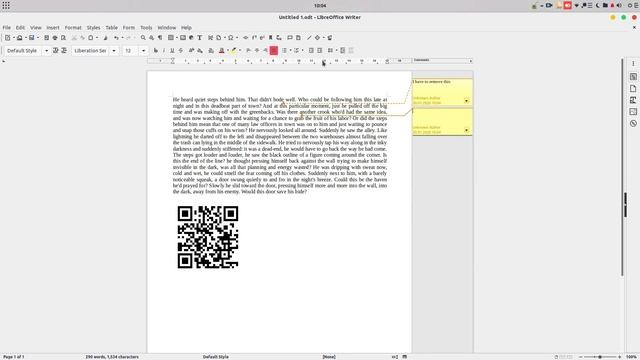Click the Save document icon
The width and height of the screenshot is (640, 360).
tap(31, 38)
